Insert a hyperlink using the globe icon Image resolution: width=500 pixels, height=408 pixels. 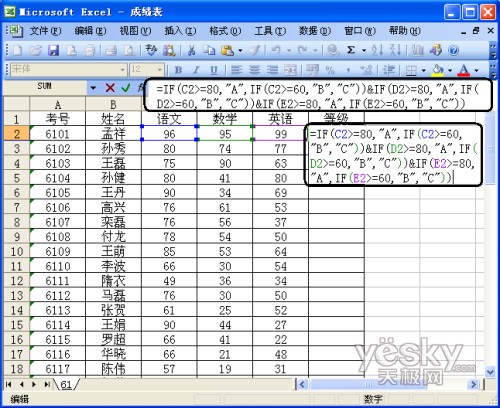(x=333, y=51)
